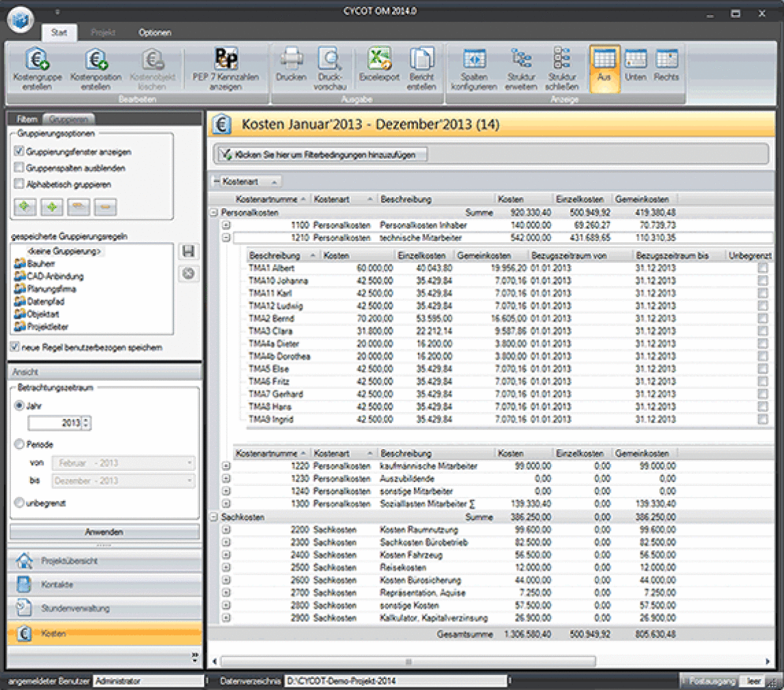The width and height of the screenshot is (784, 690).
Task: Select the TMA2 Bernd row
Action: point(508,318)
